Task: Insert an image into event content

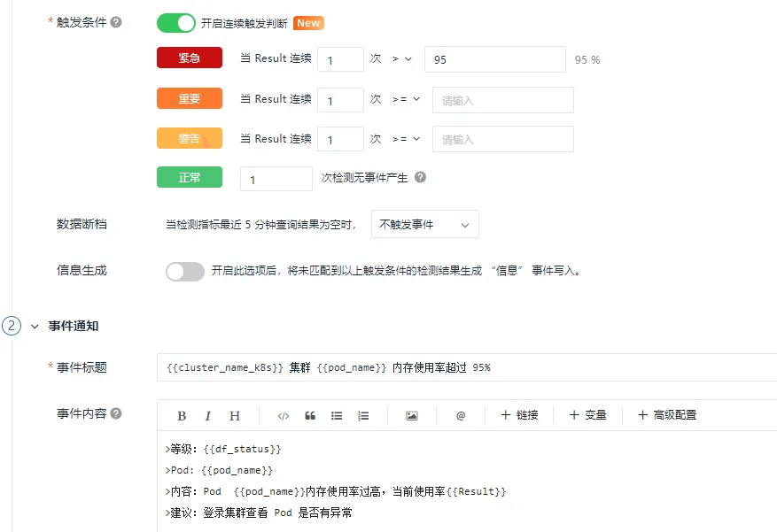Action: coord(411,415)
